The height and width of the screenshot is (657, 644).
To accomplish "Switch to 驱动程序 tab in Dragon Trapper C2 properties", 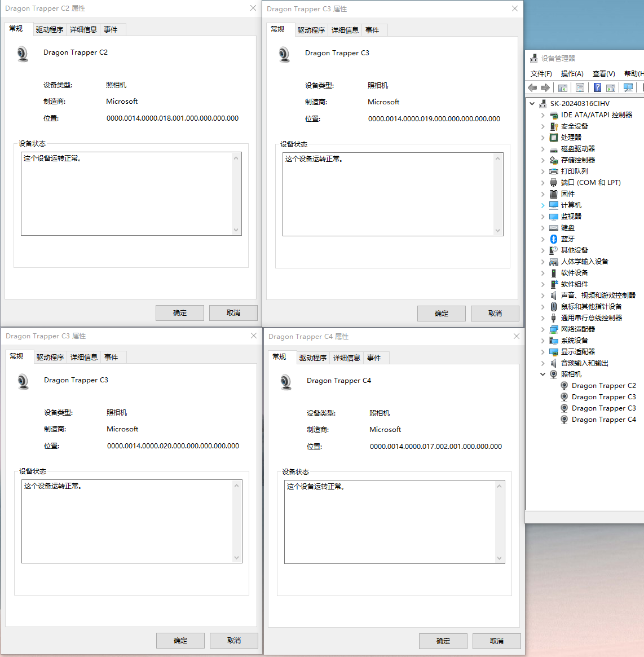I will [50, 30].
